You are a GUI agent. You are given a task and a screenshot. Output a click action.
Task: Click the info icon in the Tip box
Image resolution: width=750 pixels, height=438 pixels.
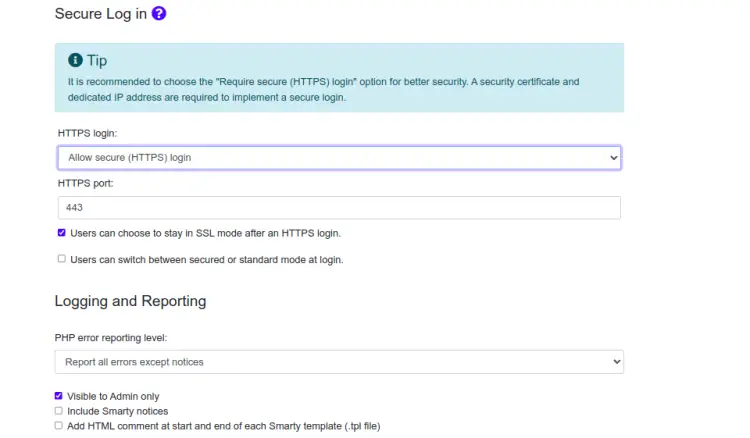click(75, 60)
